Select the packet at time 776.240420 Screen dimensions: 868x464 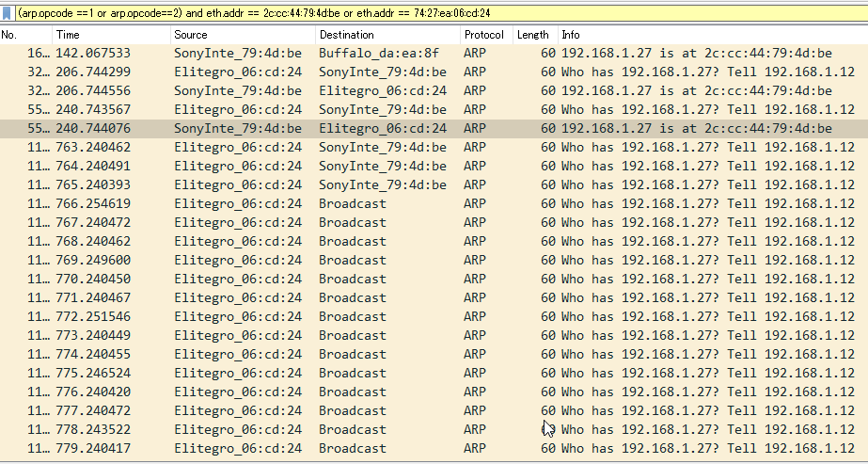434,392
